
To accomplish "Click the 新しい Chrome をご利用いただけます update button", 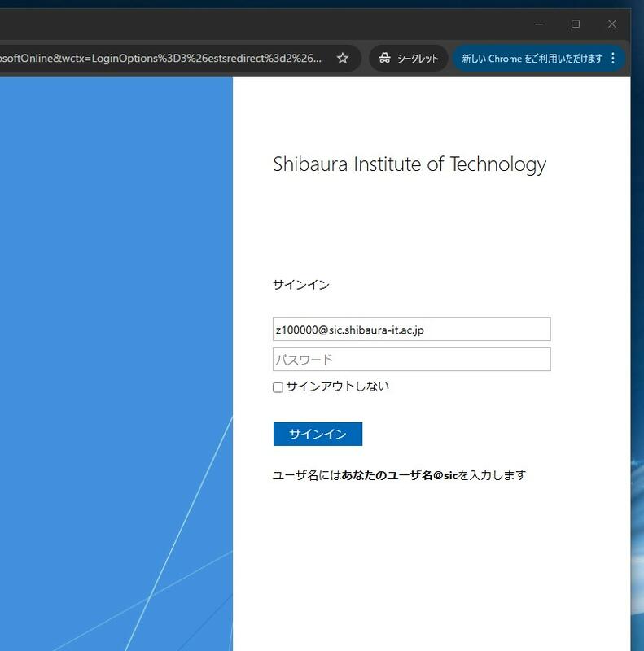I will click(532, 59).
